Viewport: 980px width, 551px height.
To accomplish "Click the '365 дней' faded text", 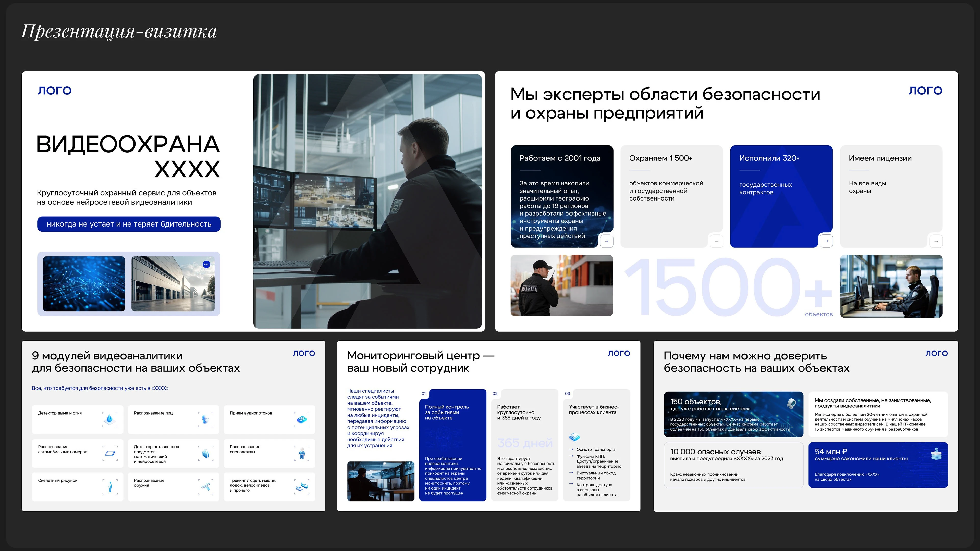I will tap(525, 443).
